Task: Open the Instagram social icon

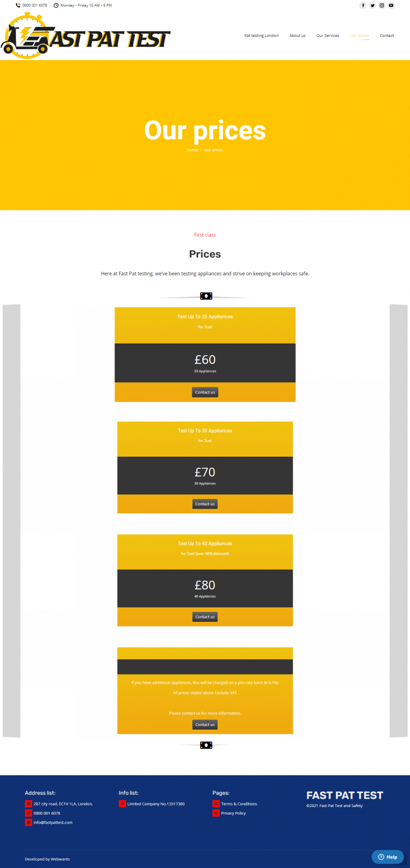Action: 382,5
